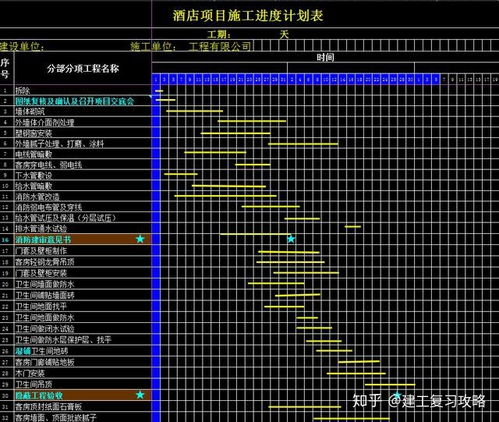Select the 木门安装 task name
This screenshot has width=499, height=422.
click(x=30, y=373)
